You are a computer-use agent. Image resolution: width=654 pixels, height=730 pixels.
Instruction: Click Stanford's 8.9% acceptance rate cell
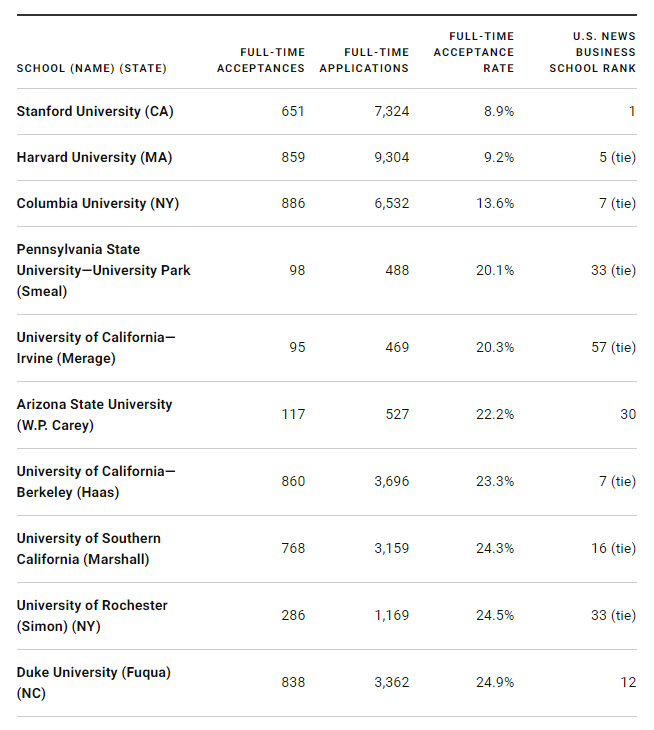[x=499, y=111]
